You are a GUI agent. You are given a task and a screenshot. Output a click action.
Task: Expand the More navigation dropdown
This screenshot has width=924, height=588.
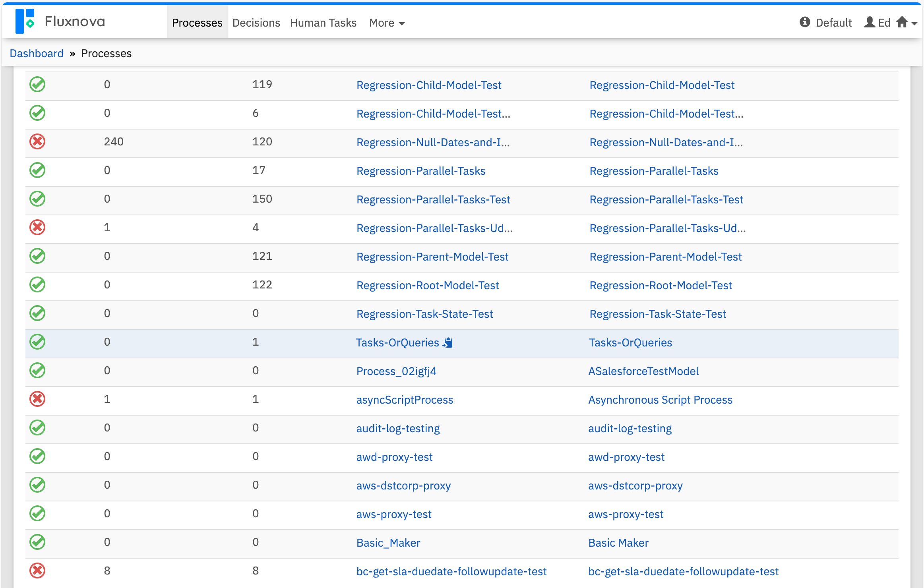tap(386, 23)
